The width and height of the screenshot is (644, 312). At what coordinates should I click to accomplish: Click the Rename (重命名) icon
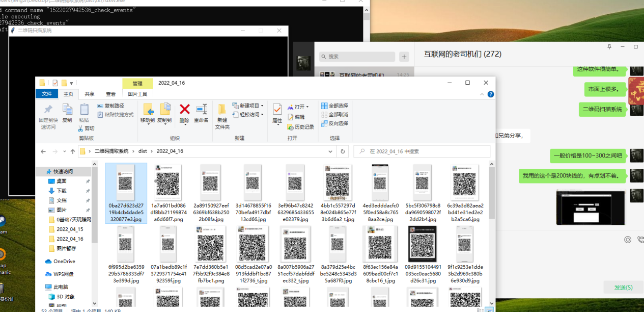202,109
